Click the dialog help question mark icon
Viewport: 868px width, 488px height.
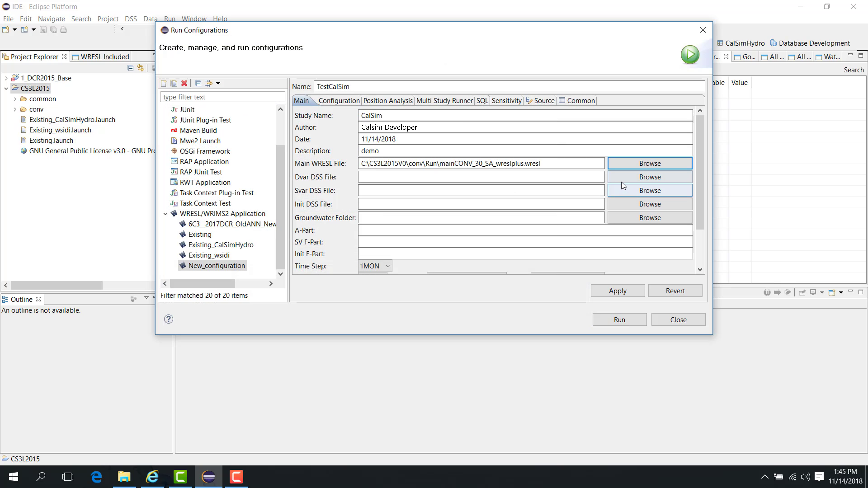click(x=168, y=319)
